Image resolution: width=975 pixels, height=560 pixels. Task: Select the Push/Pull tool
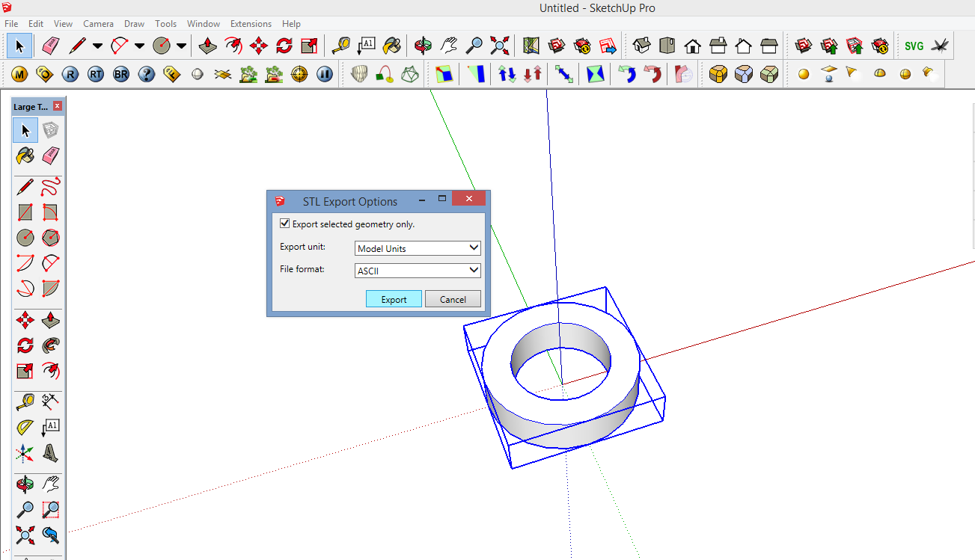[51, 319]
